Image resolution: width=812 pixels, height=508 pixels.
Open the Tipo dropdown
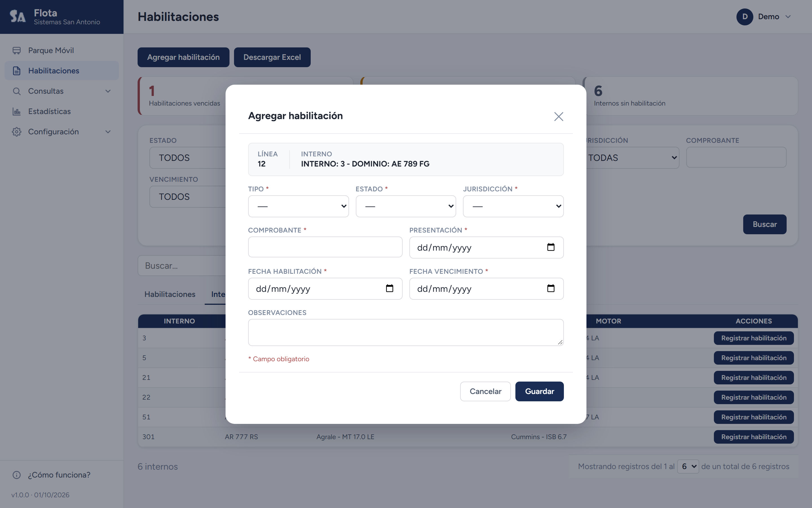[298, 206]
